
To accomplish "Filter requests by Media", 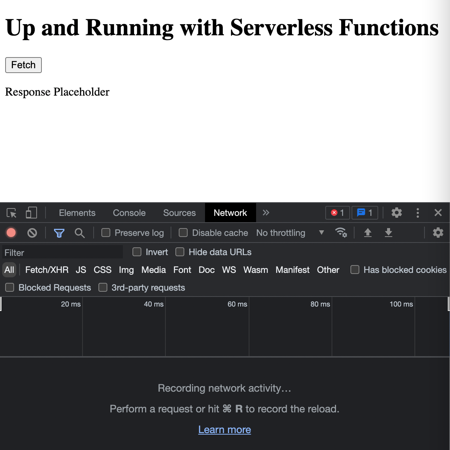I will 154,270.
